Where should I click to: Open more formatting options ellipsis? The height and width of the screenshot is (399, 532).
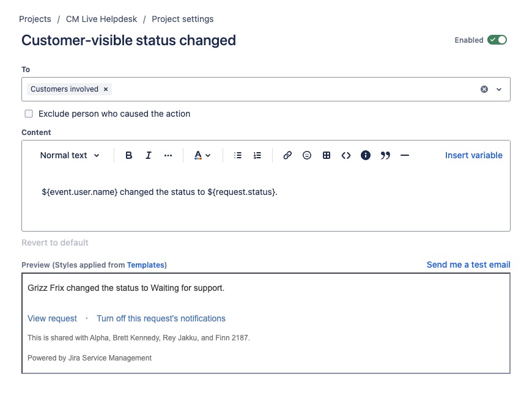[x=168, y=155]
